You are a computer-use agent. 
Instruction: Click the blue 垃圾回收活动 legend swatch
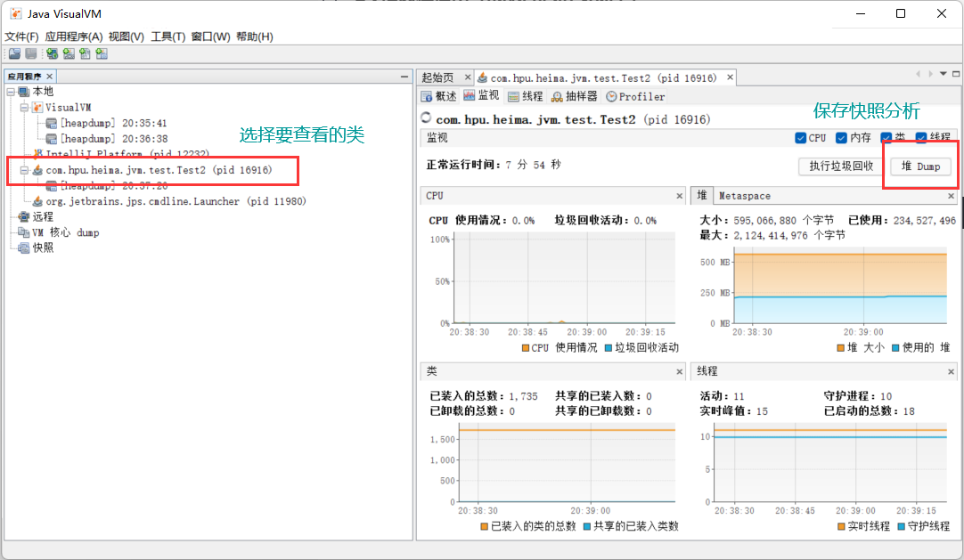point(609,348)
